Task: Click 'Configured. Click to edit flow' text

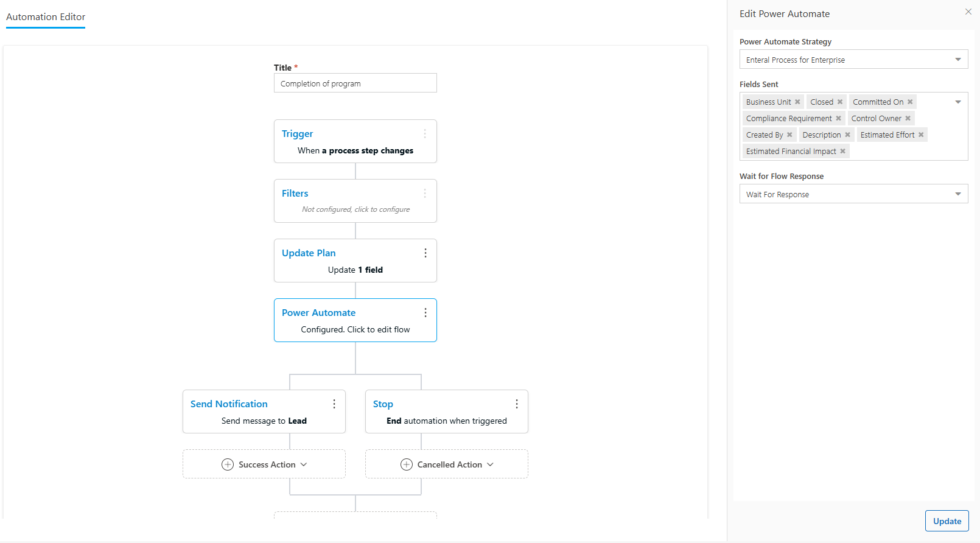Action: 355,329
